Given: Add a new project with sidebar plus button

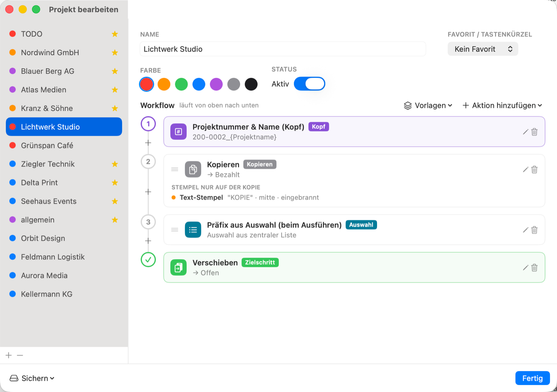Looking at the screenshot, I should click(9, 355).
